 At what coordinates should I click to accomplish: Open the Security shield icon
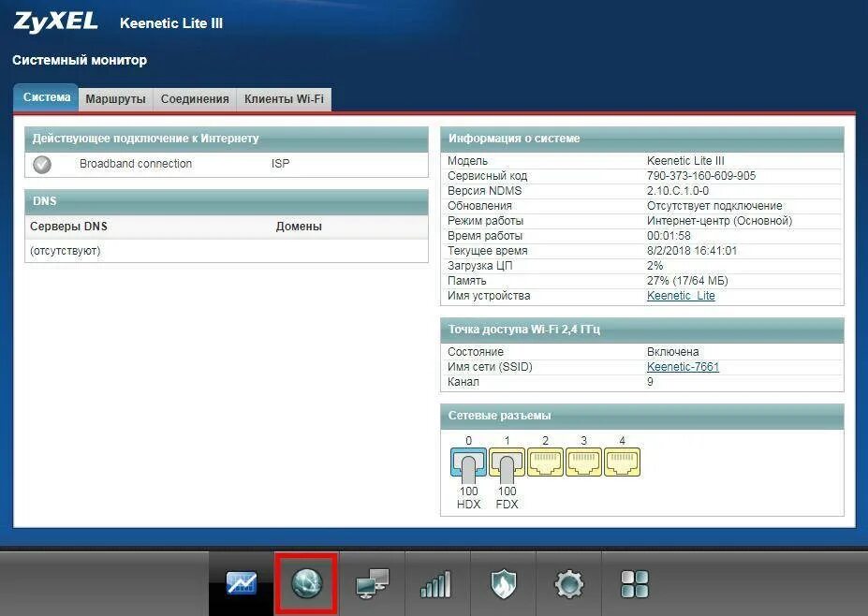[x=503, y=584]
